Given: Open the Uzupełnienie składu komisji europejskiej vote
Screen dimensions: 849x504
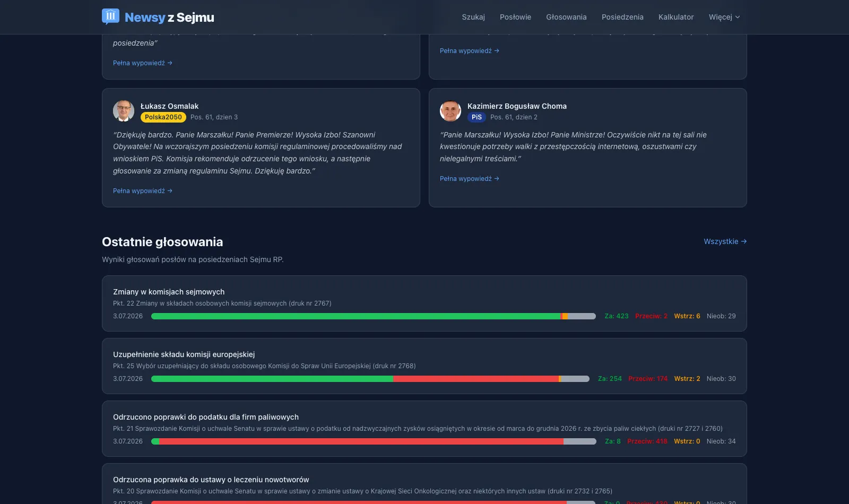Looking at the screenshot, I should pyautogui.click(x=424, y=366).
